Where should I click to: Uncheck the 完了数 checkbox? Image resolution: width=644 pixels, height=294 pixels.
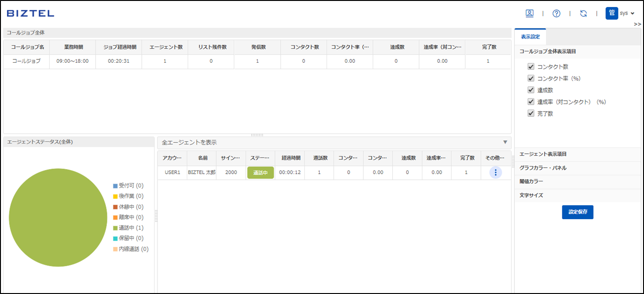[x=531, y=113]
